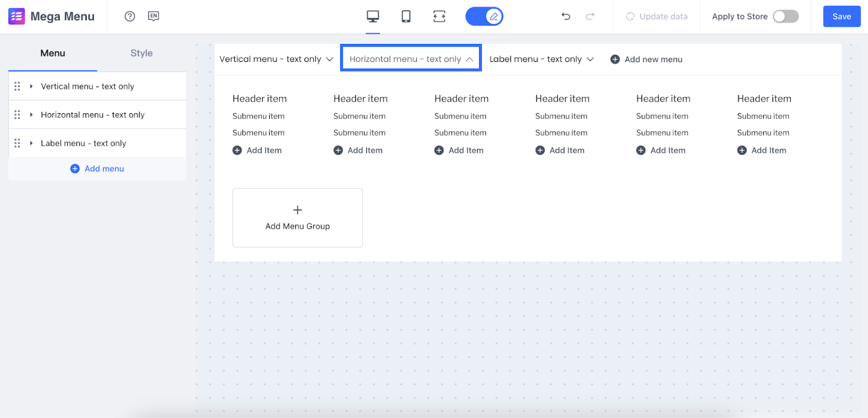This screenshot has width=868, height=418.
Task: Click the Save button
Action: [x=841, y=16]
